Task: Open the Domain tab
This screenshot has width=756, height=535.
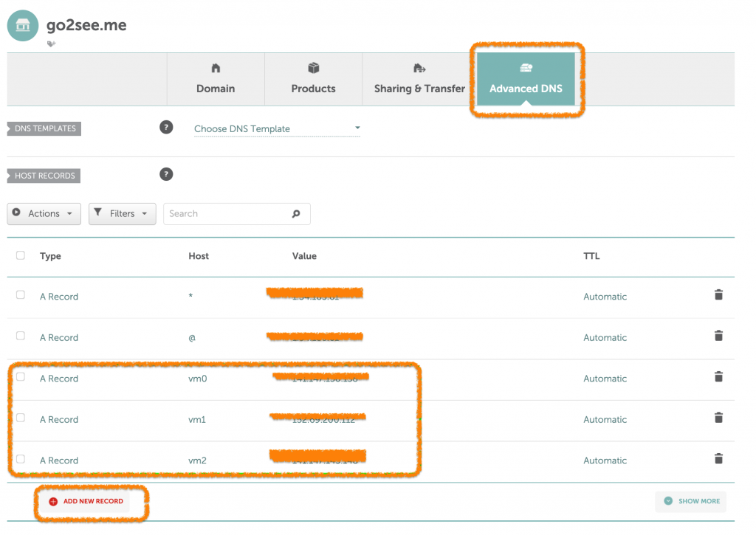Action: (x=216, y=79)
